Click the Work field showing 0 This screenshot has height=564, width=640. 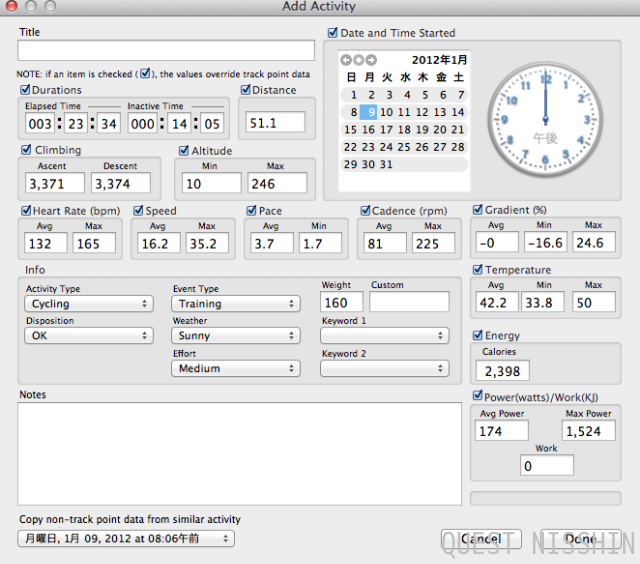(x=547, y=466)
